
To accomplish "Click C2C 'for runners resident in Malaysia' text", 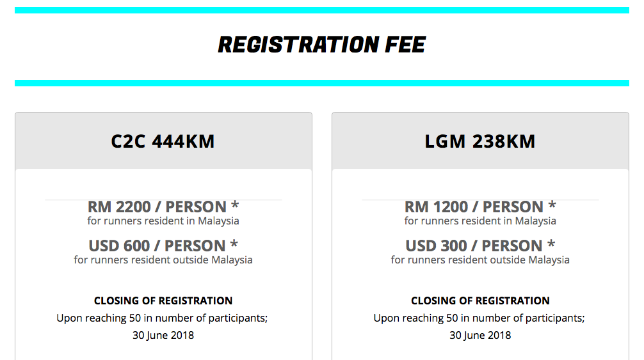I will point(163,221).
